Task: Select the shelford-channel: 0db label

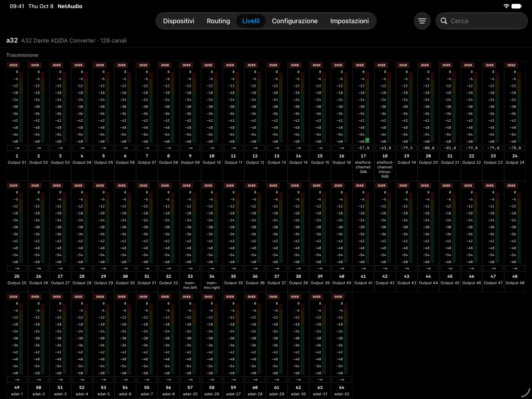Action: (363, 167)
